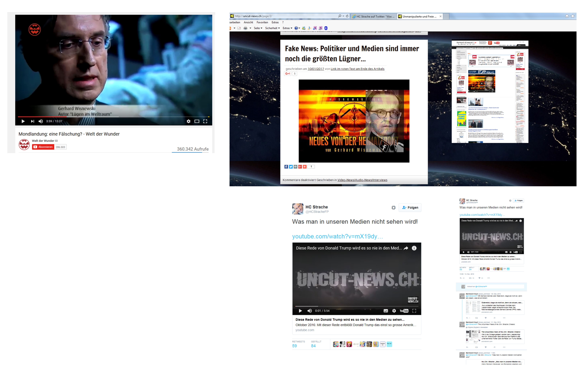Open the tweet gear options dropdown

pos(393,208)
